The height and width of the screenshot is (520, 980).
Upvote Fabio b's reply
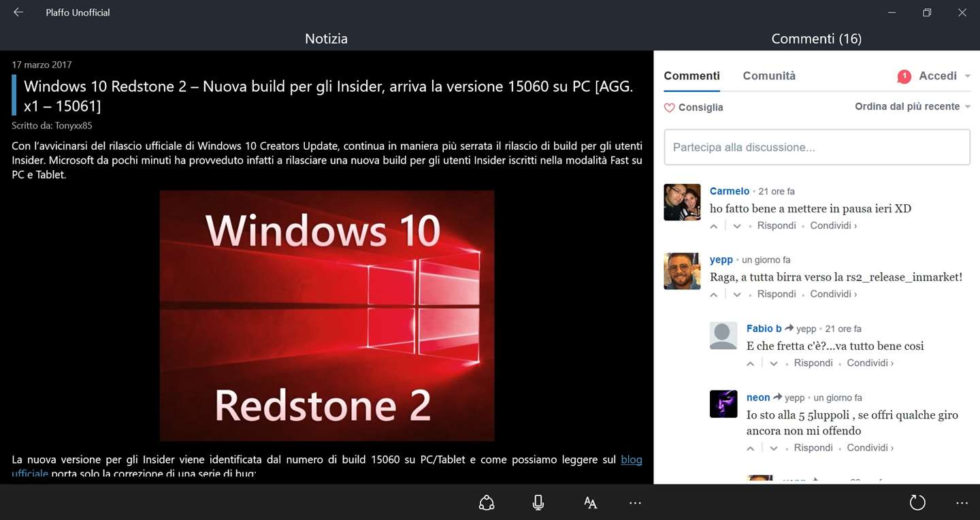[x=751, y=363]
